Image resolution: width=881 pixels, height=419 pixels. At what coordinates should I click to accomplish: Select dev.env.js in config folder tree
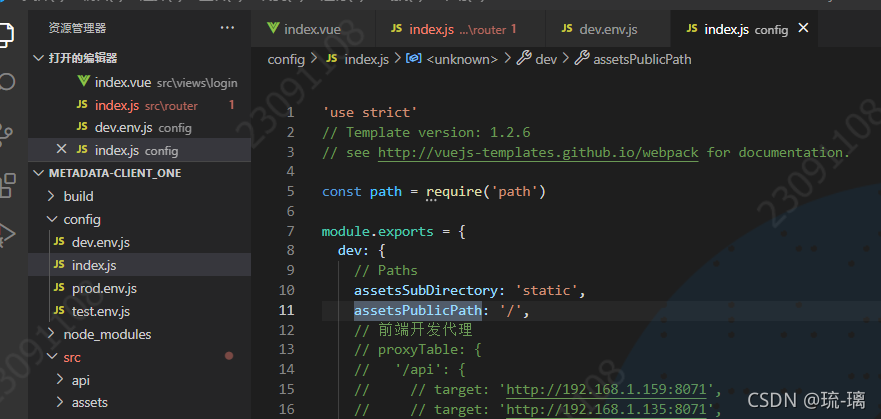(x=139, y=242)
